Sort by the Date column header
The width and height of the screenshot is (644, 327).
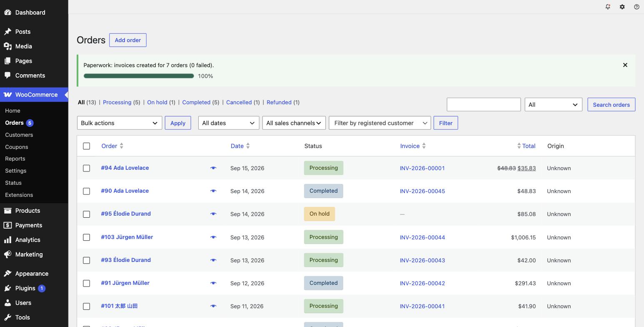coord(240,146)
